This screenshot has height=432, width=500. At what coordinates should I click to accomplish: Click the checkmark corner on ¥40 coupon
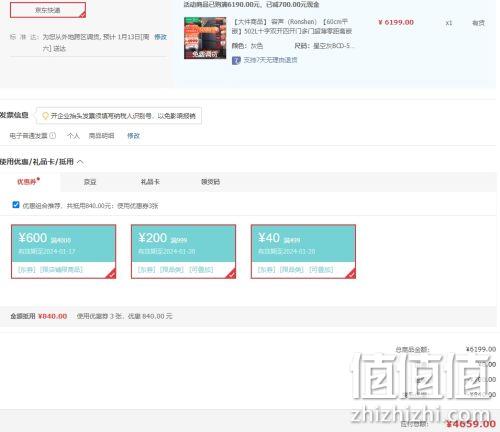click(351, 274)
